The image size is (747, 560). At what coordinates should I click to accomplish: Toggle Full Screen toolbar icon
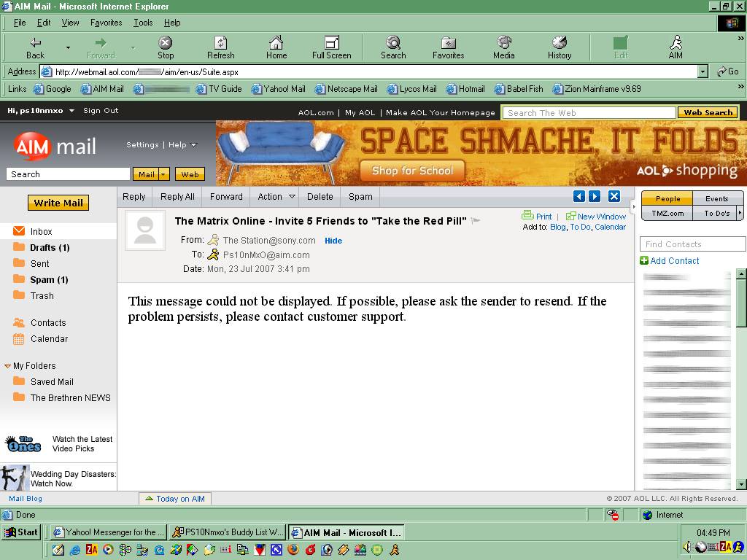click(332, 43)
